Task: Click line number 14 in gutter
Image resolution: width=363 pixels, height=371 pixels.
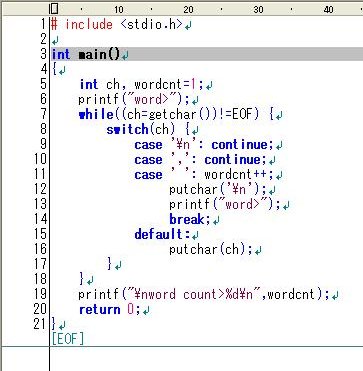Action: 40,219
